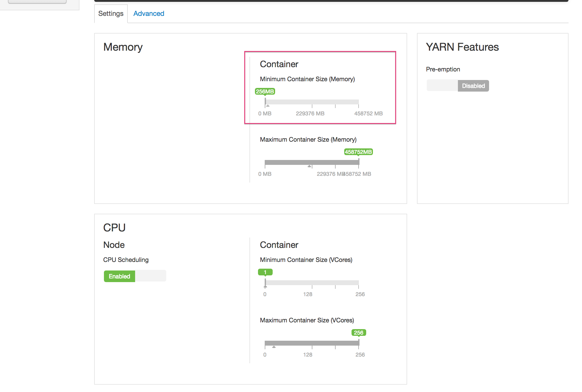This screenshot has width=582, height=392.
Task: Click the 229376 MB midpoint tick label
Action: click(x=310, y=113)
